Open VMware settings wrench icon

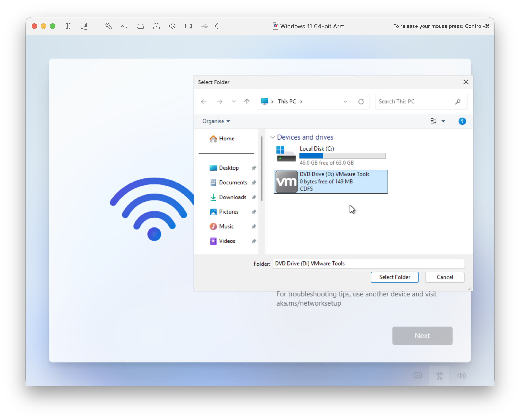[x=108, y=26]
